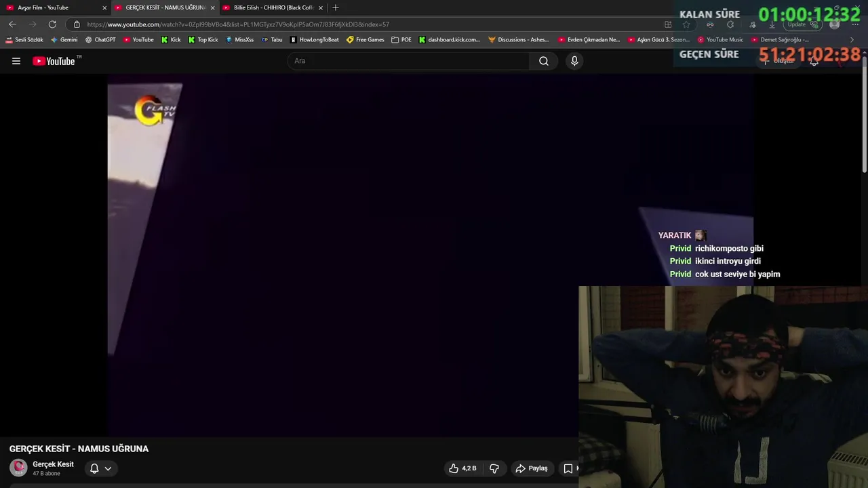
Task: Go back with the browser back arrow
Action: [12, 24]
